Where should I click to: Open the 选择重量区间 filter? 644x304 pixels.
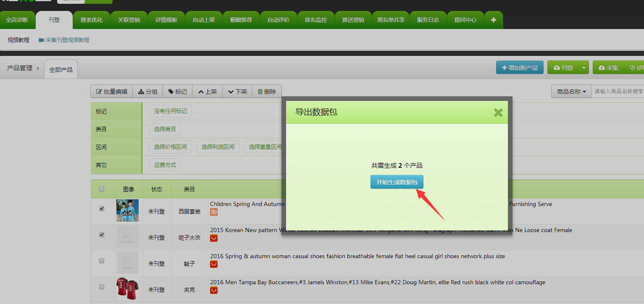click(x=265, y=147)
